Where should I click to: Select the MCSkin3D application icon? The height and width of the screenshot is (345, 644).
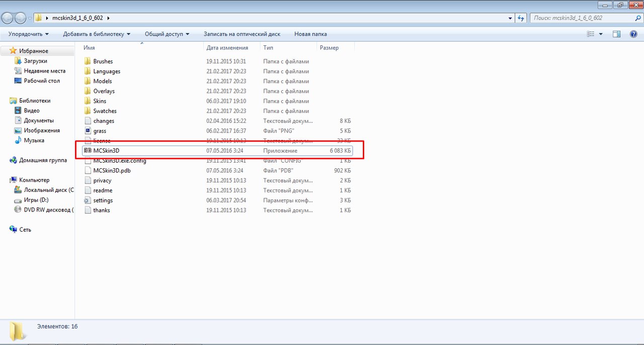click(87, 151)
